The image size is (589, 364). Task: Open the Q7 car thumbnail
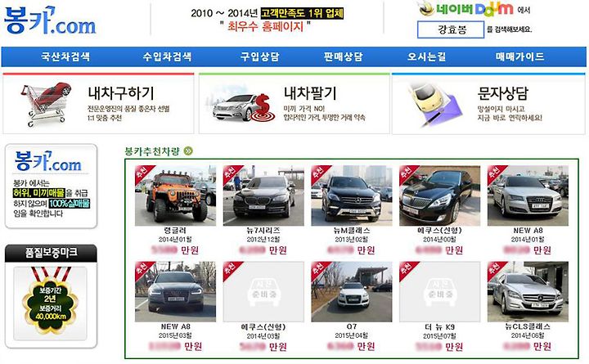pyautogui.click(x=352, y=291)
